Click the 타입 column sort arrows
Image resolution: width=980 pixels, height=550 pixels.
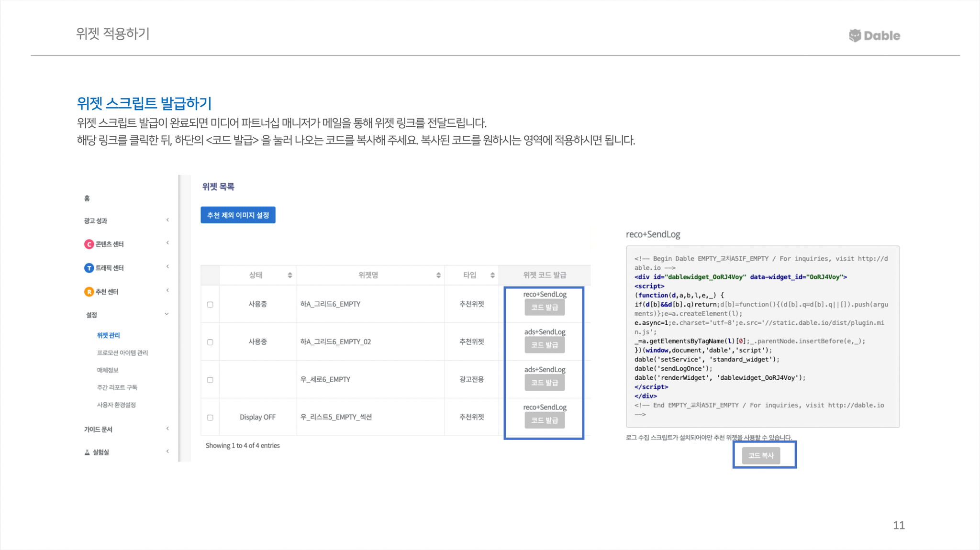[492, 275]
